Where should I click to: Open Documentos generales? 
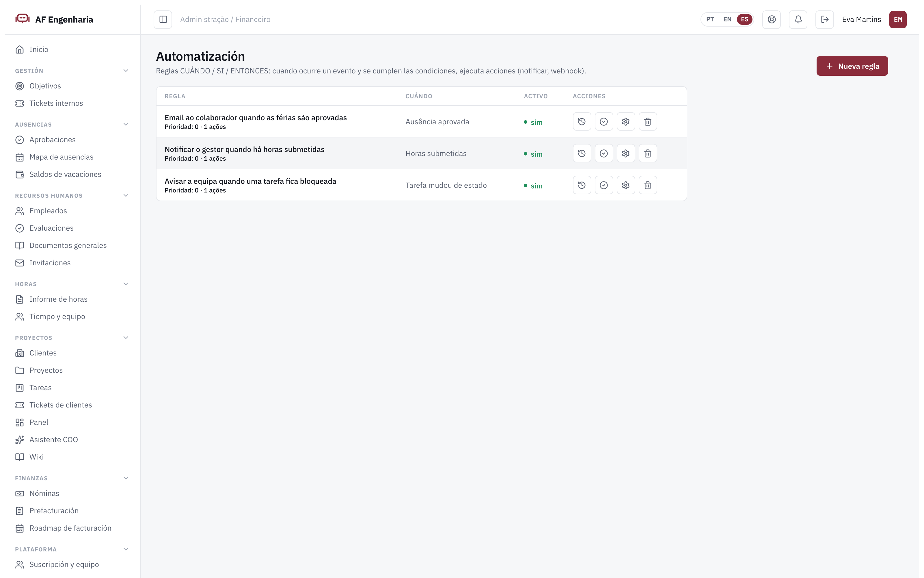coord(72,245)
